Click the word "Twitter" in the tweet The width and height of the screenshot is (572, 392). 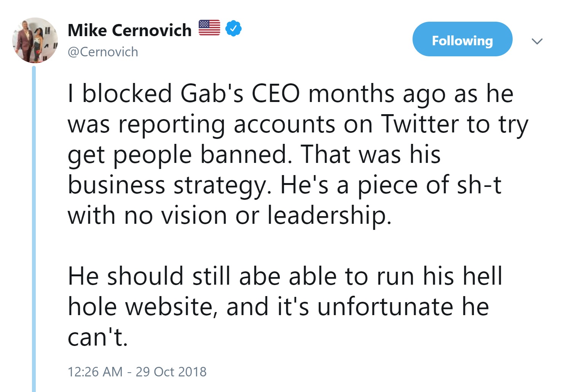pyautogui.click(x=420, y=124)
